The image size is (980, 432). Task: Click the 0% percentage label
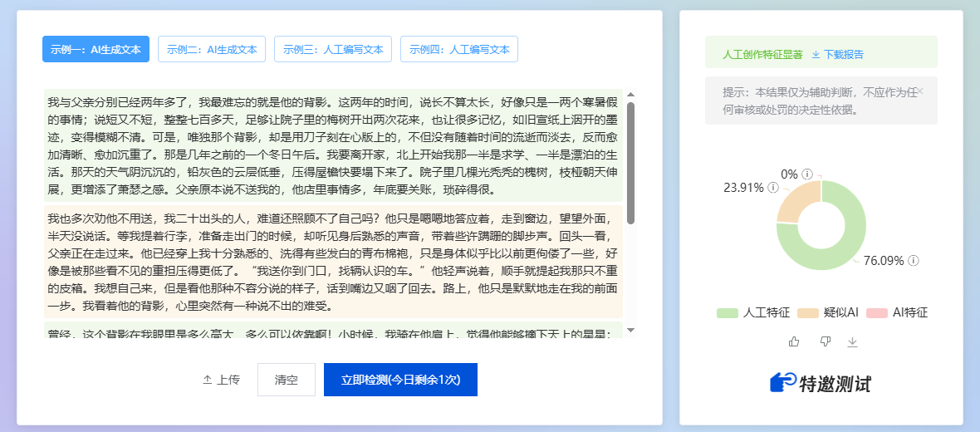pyautogui.click(x=789, y=174)
